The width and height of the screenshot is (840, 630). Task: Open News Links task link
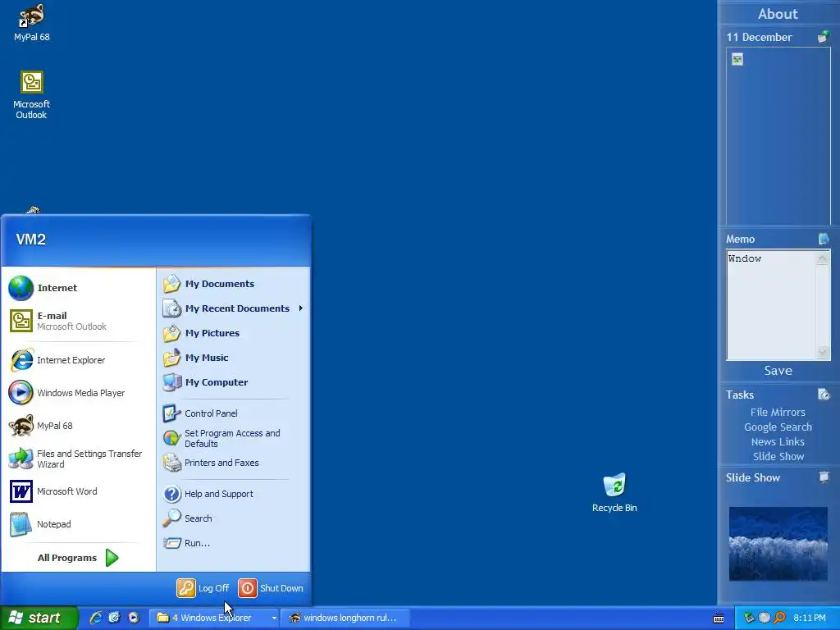tap(778, 441)
